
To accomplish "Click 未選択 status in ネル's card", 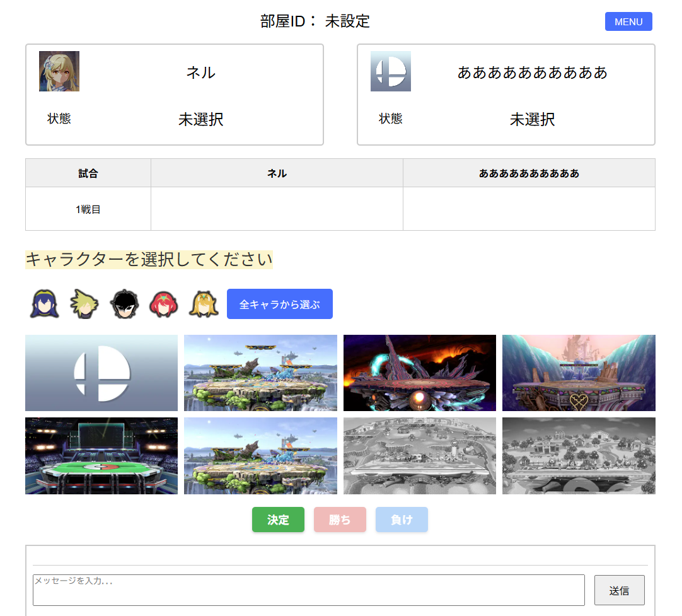I will [x=201, y=119].
